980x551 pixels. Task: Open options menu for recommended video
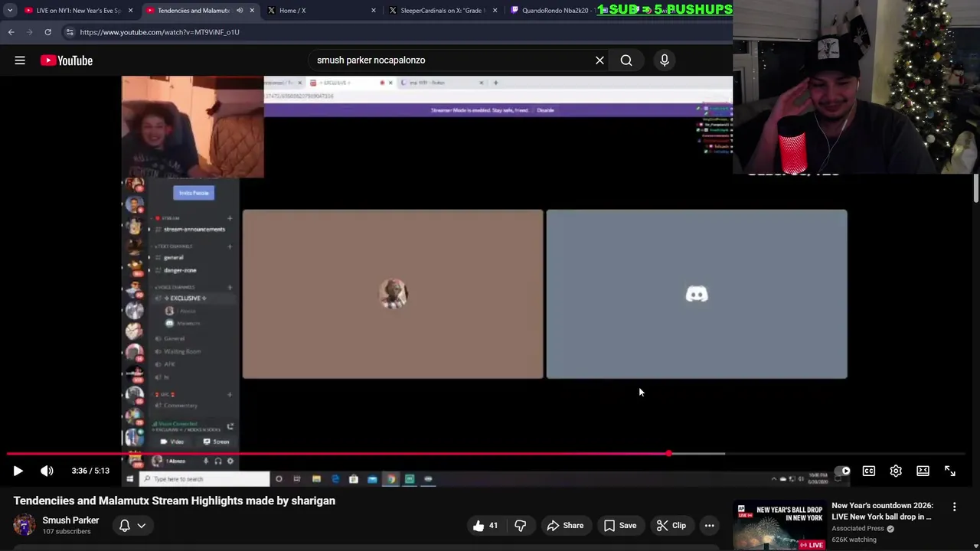pyautogui.click(x=954, y=507)
